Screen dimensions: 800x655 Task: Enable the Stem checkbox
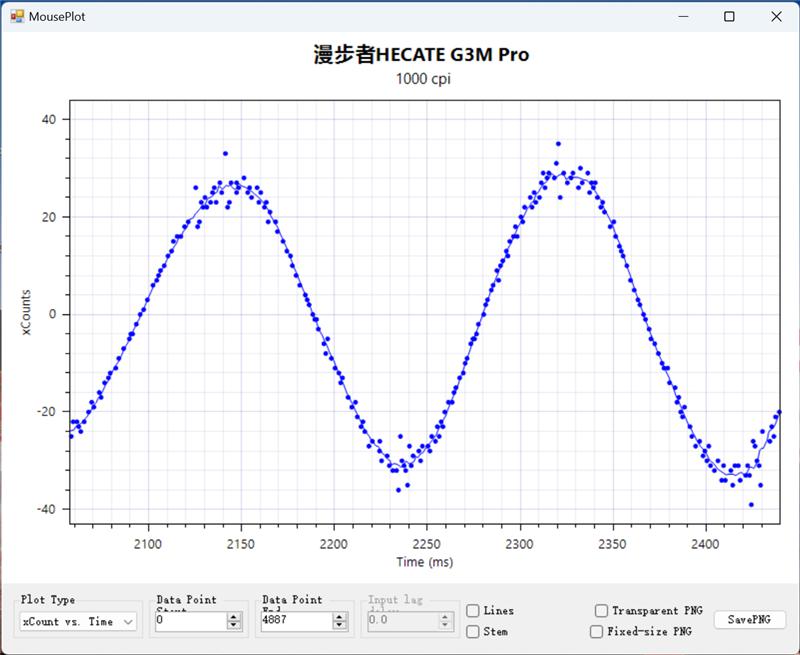point(473,631)
